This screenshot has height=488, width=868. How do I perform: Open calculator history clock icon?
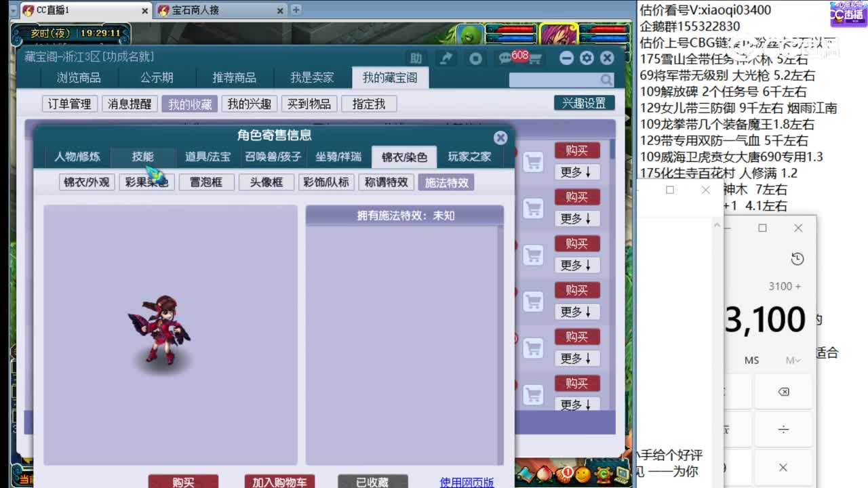[x=798, y=258]
